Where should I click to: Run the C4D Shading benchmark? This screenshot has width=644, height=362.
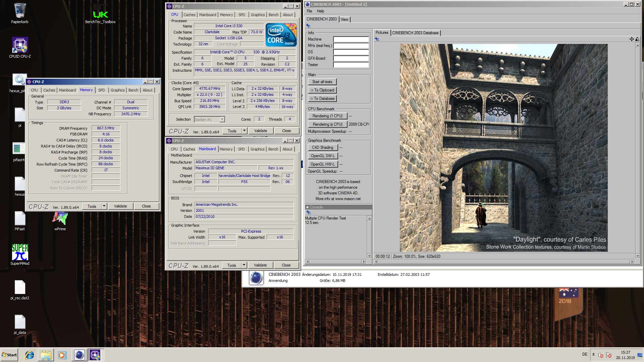[x=322, y=147]
